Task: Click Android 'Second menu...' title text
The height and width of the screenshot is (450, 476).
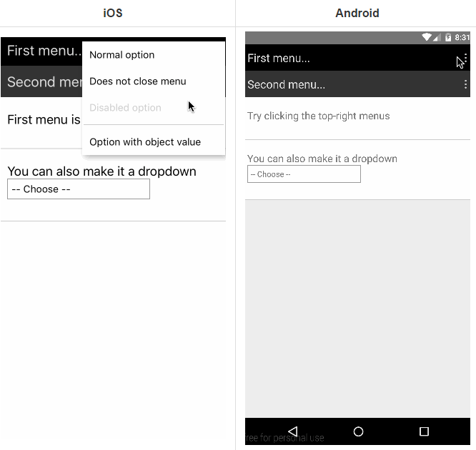Action: (x=287, y=84)
